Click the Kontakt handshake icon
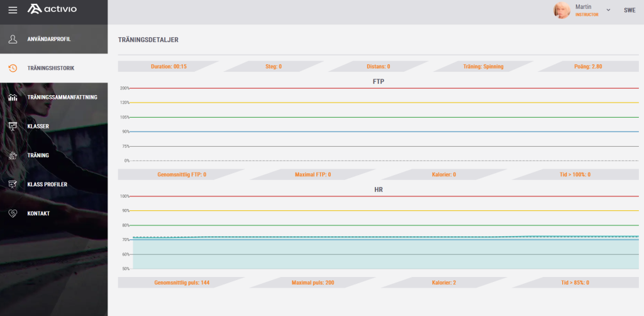The width and height of the screenshot is (644, 316). pyautogui.click(x=13, y=213)
